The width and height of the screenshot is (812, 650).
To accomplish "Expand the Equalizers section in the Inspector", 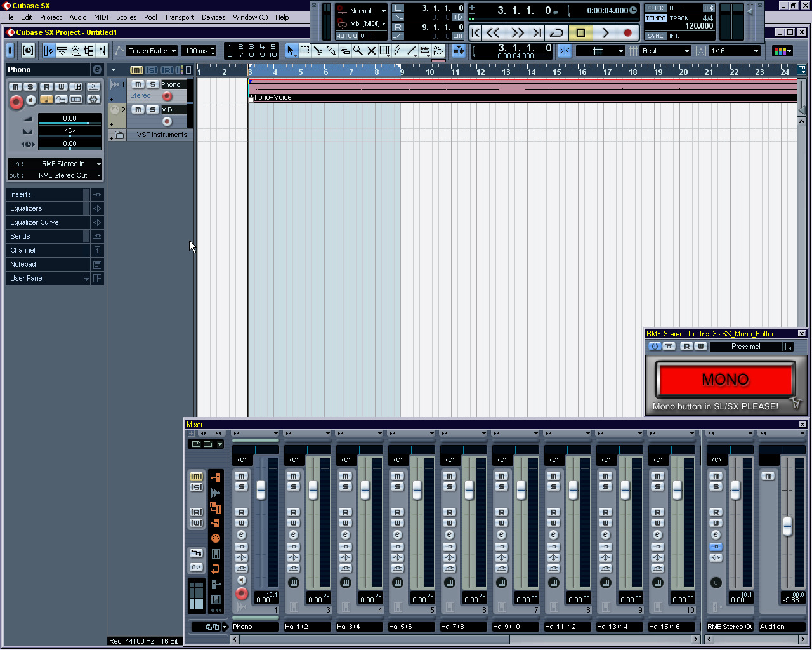I will pyautogui.click(x=55, y=208).
